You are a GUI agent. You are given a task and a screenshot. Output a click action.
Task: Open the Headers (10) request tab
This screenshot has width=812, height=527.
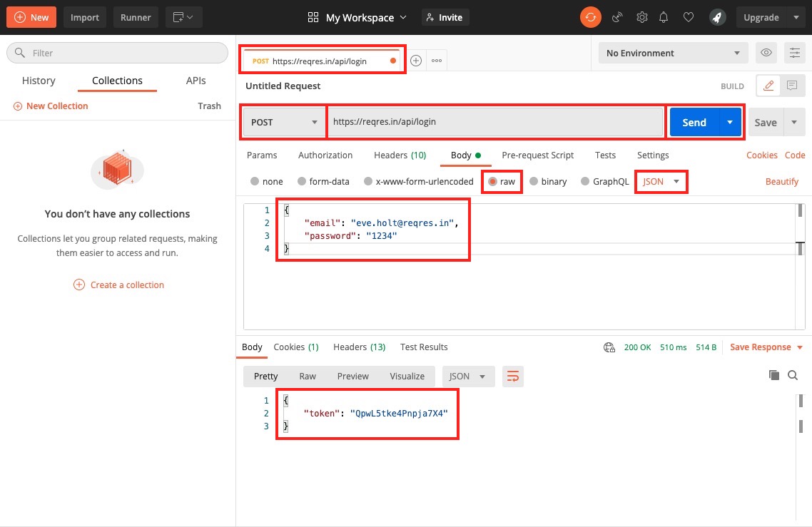tap(400, 155)
